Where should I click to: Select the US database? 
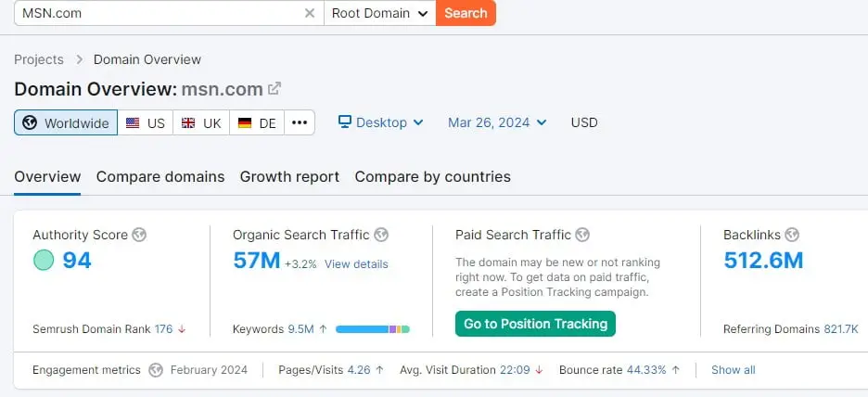[145, 122]
